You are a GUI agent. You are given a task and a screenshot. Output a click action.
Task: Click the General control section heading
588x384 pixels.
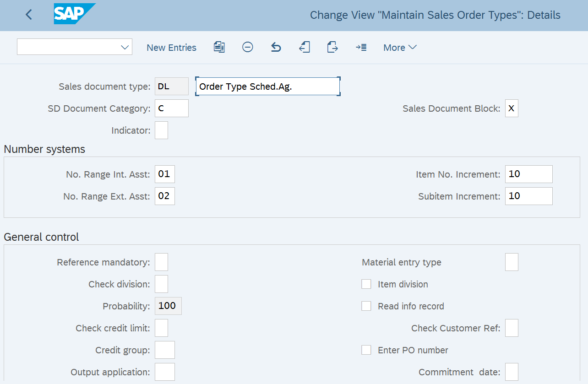[x=41, y=237]
